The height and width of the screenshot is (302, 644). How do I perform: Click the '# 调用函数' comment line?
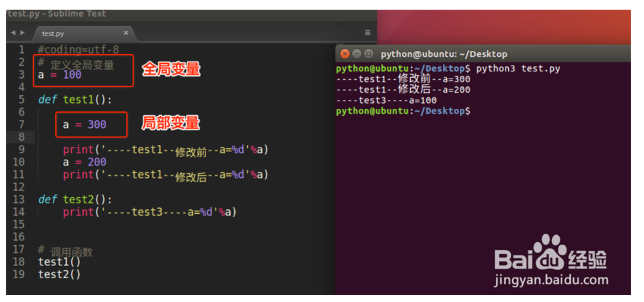pos(65,251)
